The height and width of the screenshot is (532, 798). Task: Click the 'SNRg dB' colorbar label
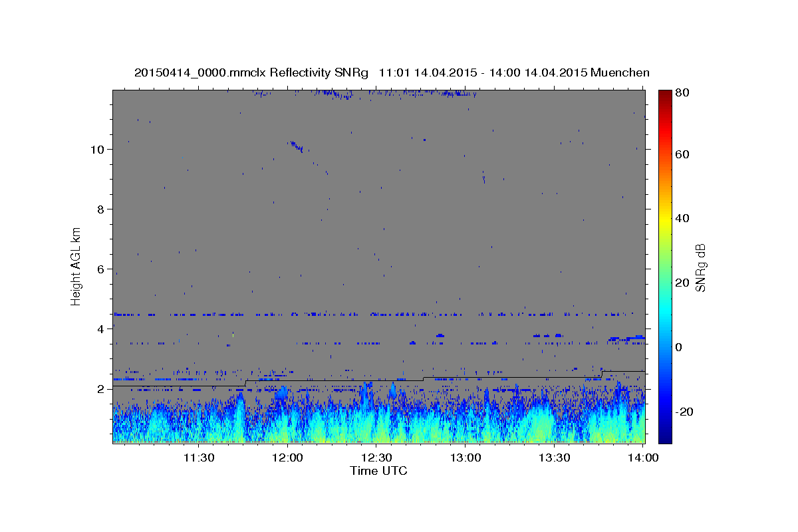700,267
